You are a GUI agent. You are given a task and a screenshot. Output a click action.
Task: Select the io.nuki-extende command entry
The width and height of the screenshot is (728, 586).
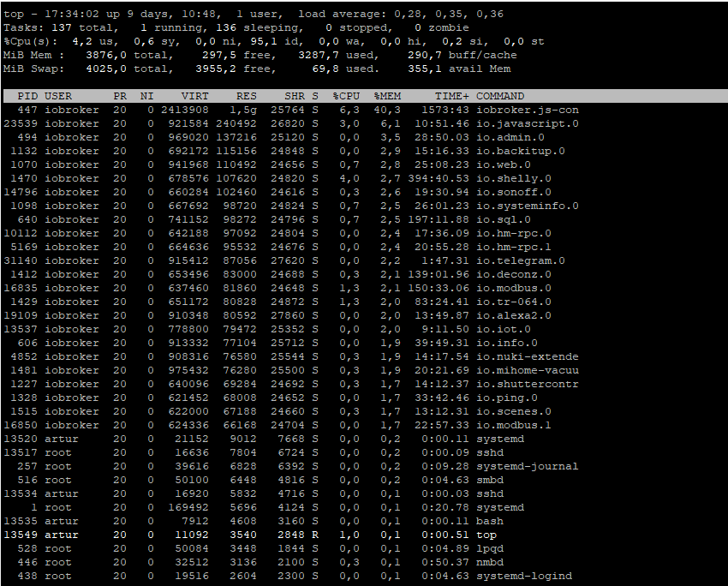(528, 356)
